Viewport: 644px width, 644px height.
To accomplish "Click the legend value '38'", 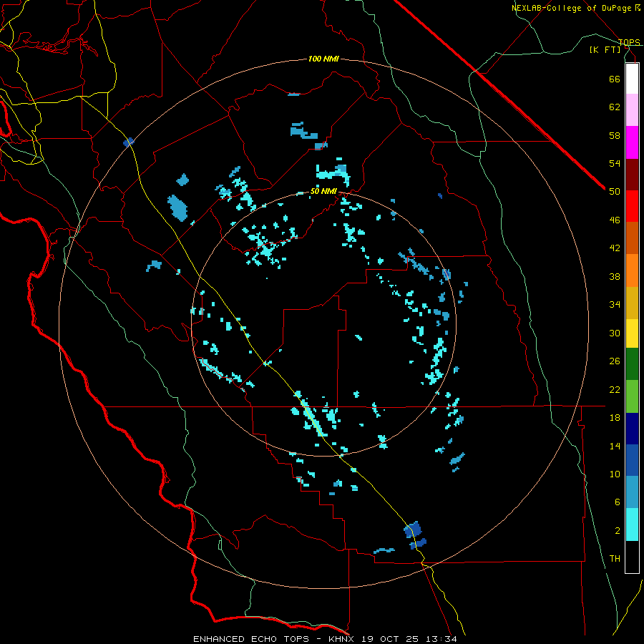I will tap(615, 276).
